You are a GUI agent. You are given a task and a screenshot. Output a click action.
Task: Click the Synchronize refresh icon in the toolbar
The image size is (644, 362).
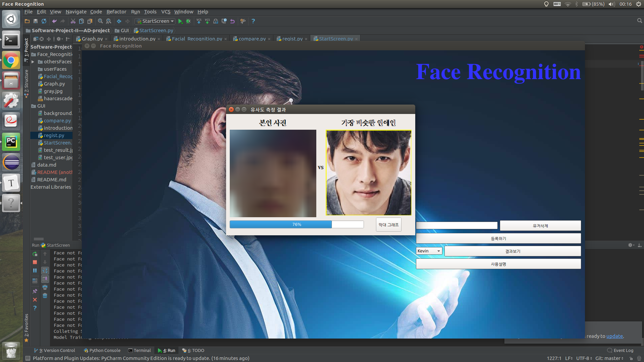click(x=44, y=21)
